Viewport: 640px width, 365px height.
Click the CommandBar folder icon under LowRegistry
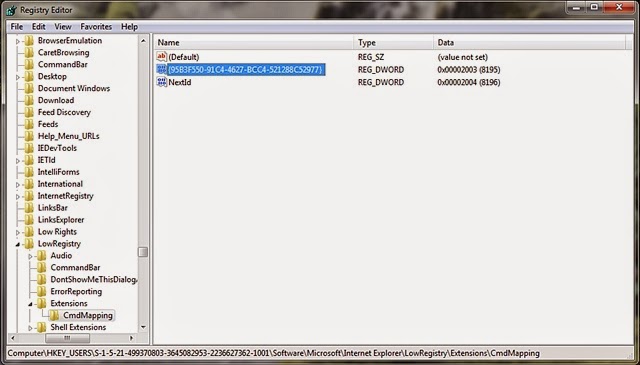(42, 267)
